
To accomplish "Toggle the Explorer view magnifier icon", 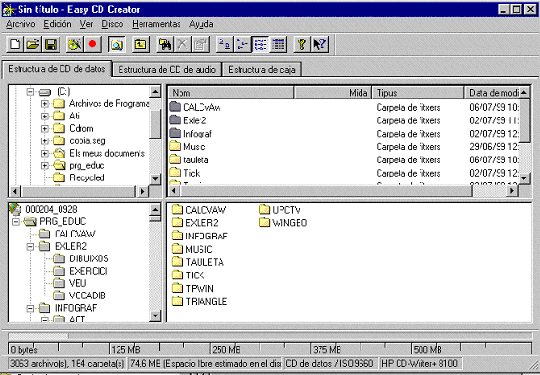I will (x=116, y=44).
